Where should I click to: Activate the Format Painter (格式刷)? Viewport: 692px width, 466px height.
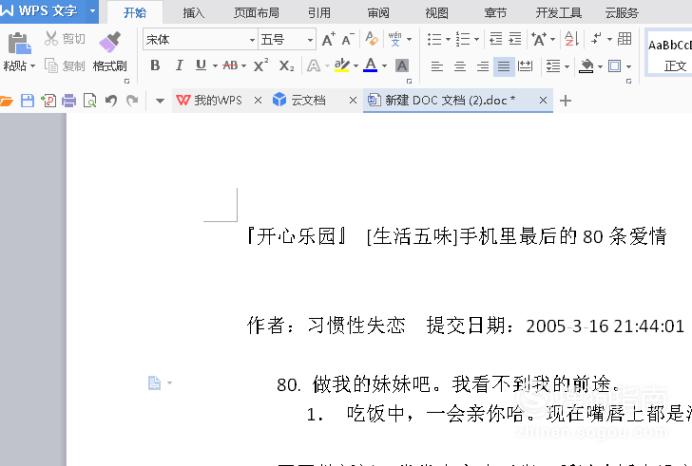pyautogui.click(x=110, y=53)
